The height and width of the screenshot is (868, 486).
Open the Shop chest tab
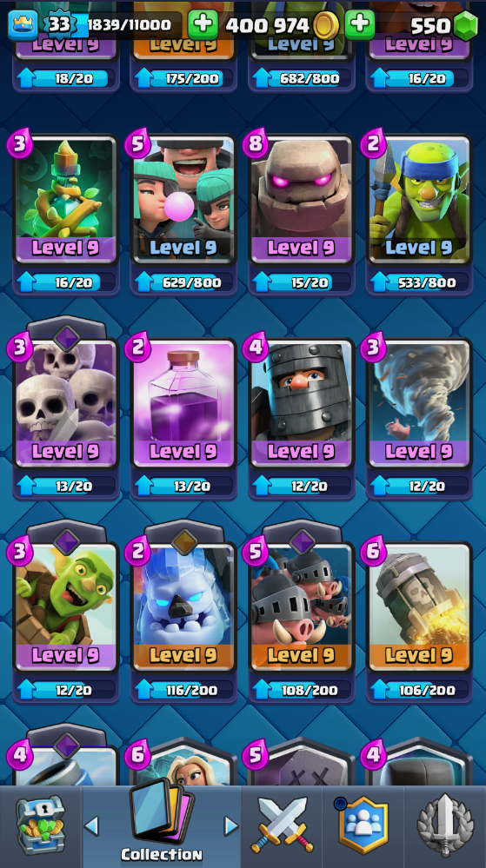41,826
